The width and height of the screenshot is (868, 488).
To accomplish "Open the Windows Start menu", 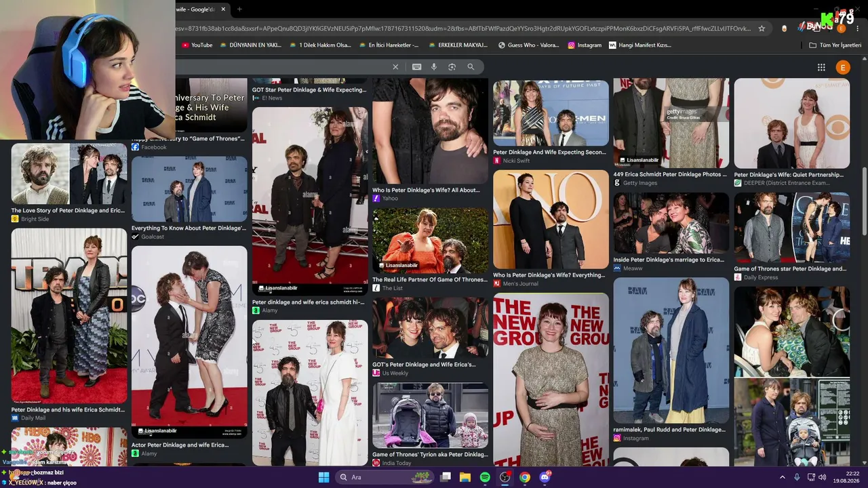I will [x=323, y=477].
